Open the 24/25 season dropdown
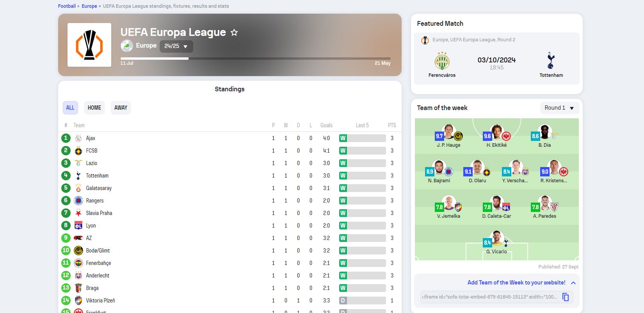 coord(176,46)
